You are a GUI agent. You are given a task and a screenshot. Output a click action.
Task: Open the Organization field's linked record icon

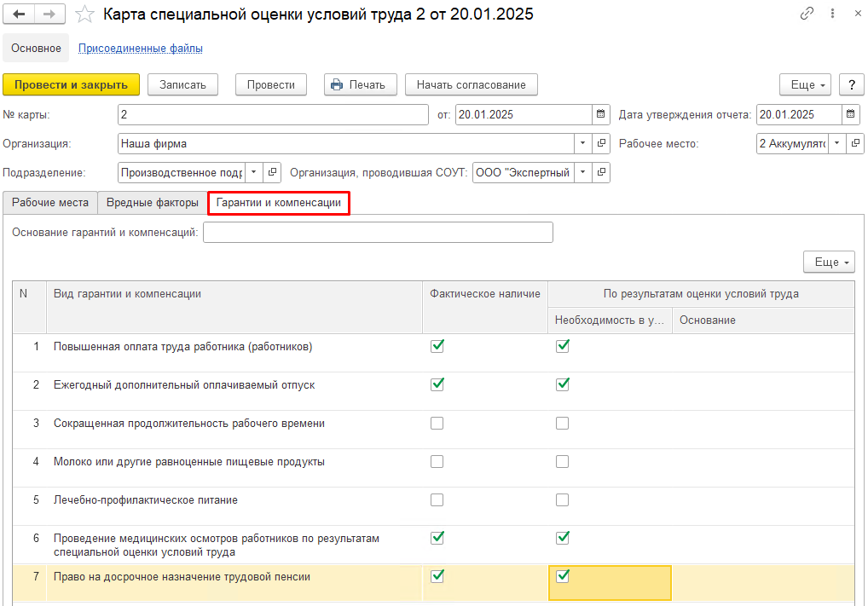(601, 143)
